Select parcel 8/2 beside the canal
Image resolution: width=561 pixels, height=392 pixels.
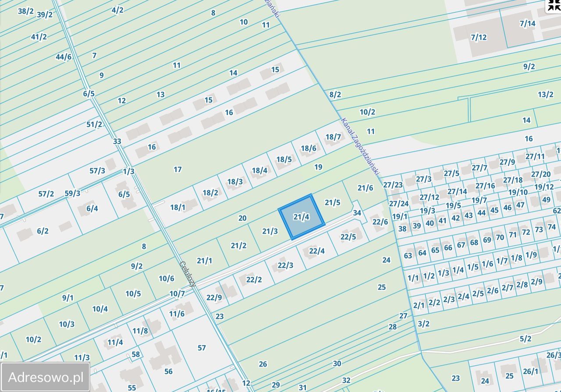pyautogui.click(x=335, y=94)
